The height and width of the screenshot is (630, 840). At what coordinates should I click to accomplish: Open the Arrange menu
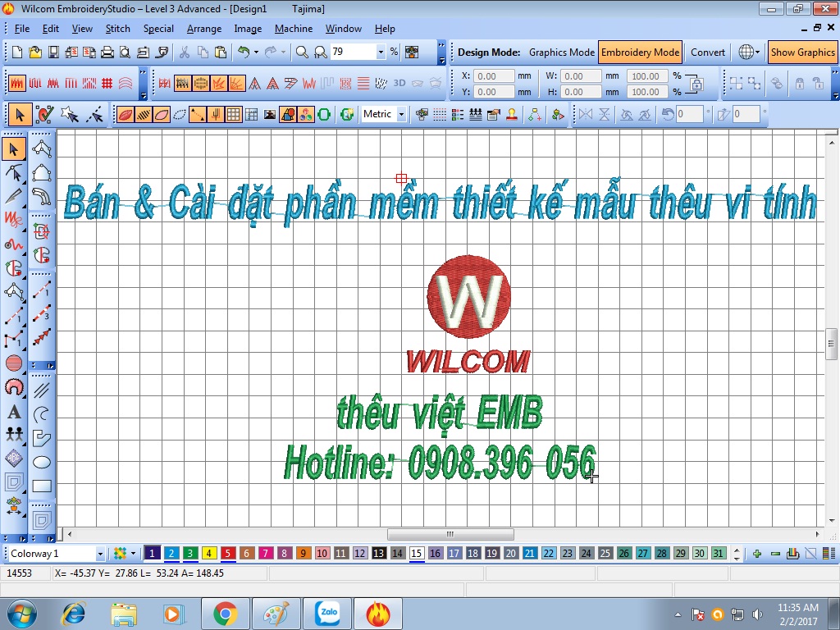tap(204, 29)
